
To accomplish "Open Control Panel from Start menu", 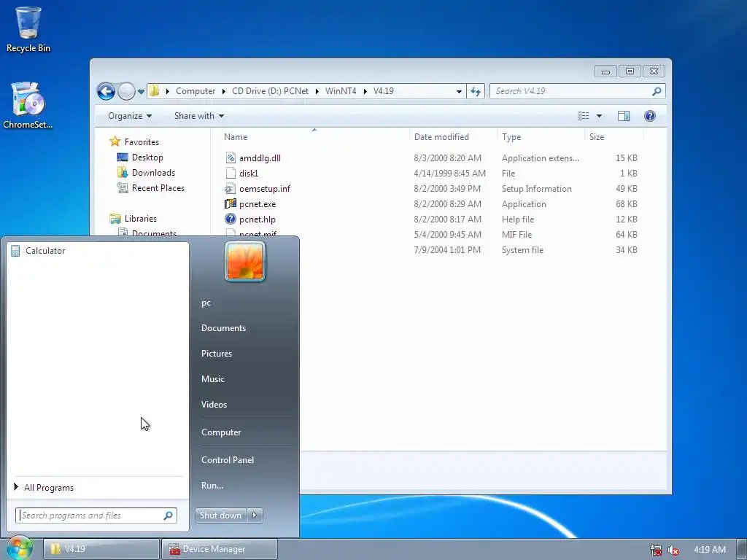I will 228,460.
